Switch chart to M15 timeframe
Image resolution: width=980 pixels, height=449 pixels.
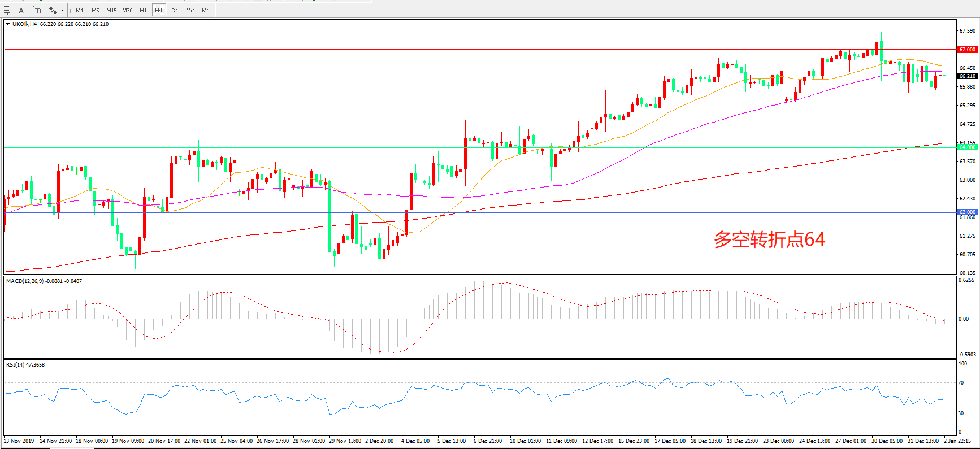click(x=111, y=10)
